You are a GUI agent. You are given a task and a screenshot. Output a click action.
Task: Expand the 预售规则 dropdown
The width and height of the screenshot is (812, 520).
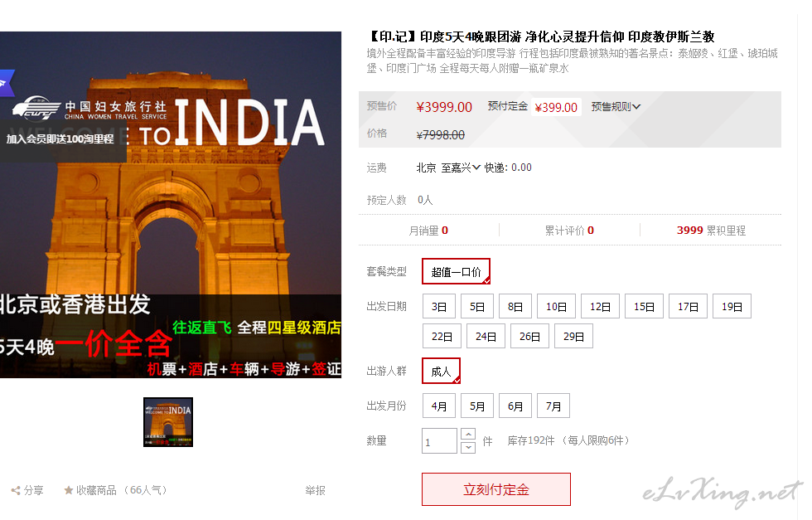pyautogui.click(x=616, y=107)
